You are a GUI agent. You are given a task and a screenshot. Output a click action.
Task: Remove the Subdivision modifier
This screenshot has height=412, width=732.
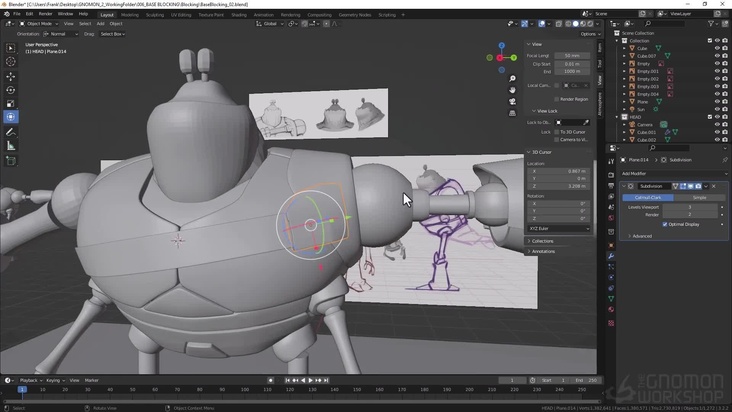pyautogui.click(x=713, y=186)
